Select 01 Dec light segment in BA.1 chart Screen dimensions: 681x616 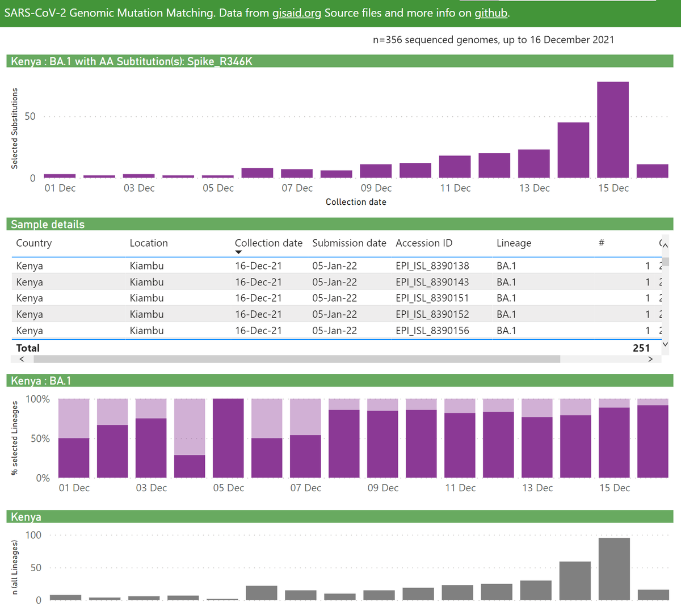click(x=74, y=419)
